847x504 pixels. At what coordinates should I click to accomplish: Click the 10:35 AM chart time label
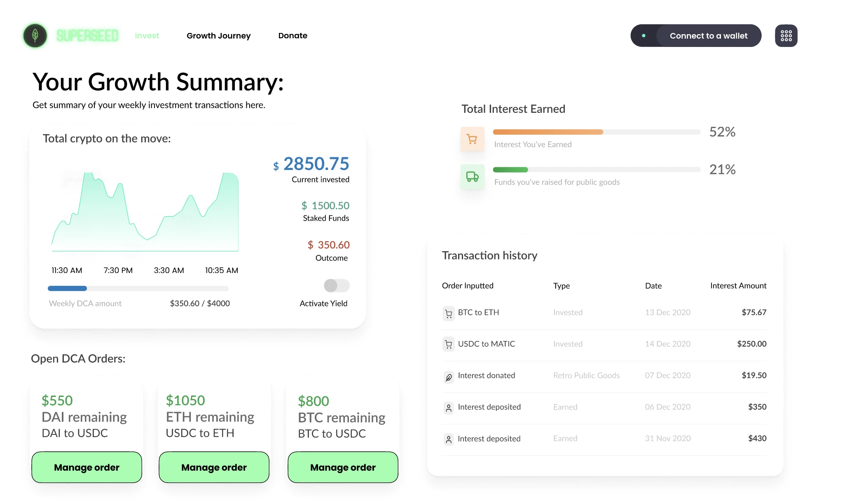coord(222,271)
